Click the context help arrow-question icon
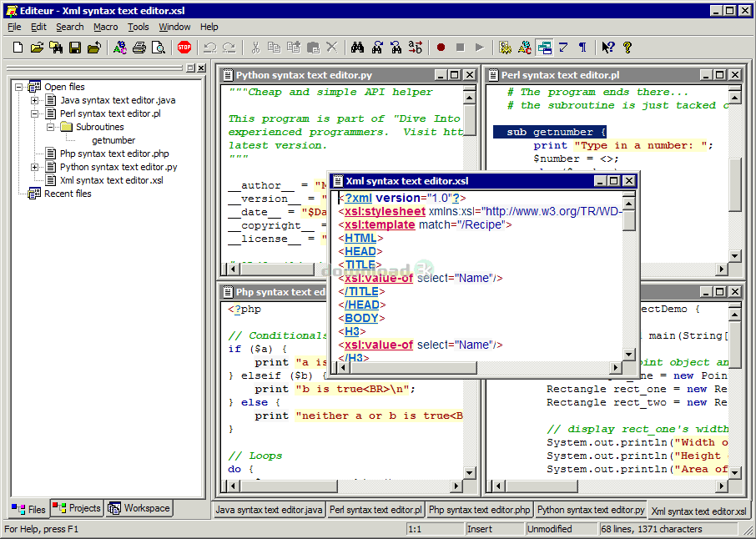The width and height of the screenshot is (756, 539). 608,48
